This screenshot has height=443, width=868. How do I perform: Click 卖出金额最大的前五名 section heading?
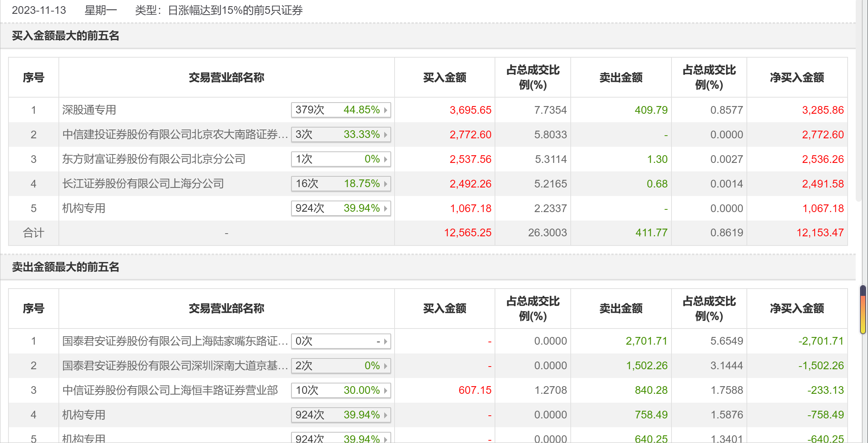click(x=65, y=267)
